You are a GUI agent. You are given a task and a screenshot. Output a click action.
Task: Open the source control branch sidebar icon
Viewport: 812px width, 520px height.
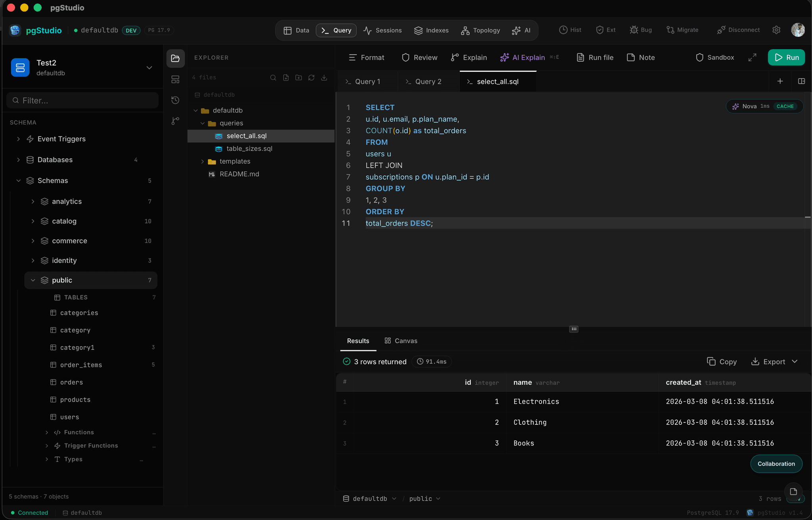point(175,121)
